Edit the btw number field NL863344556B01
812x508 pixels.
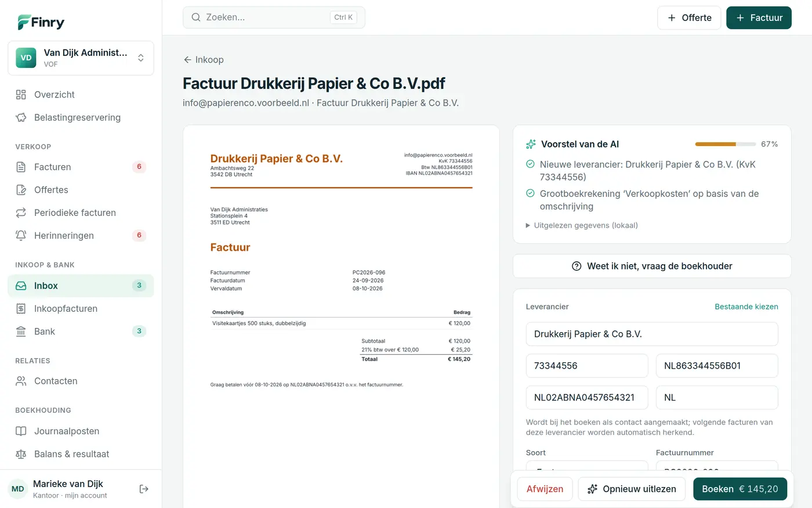click(x=717, y=366)
